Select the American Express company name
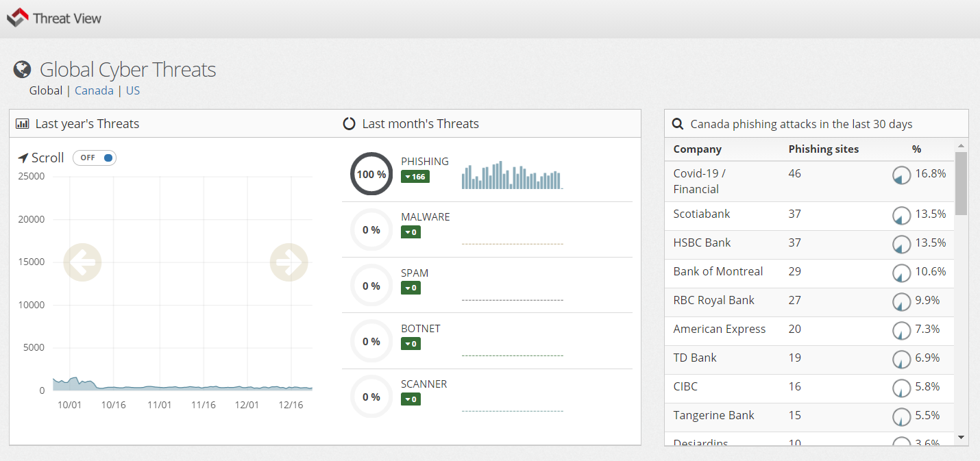This screenshot has width=980, height=461. click(x=720, y=329)
